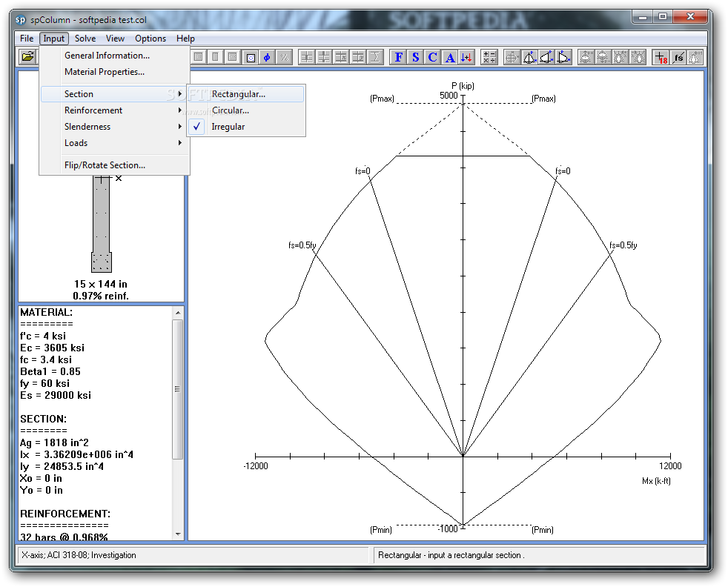728x587 pixels.
Task: Click the calculator execute icon
Action: (489, 57)
